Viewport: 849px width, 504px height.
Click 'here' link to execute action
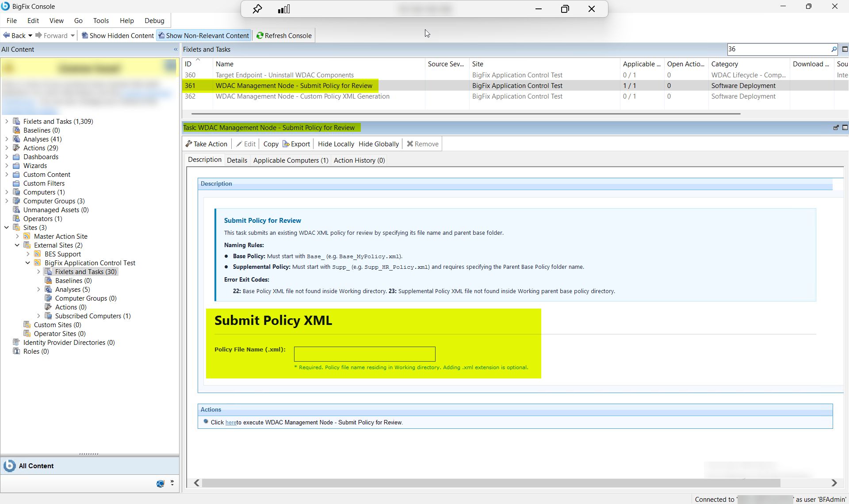click(x=231, y=422)
